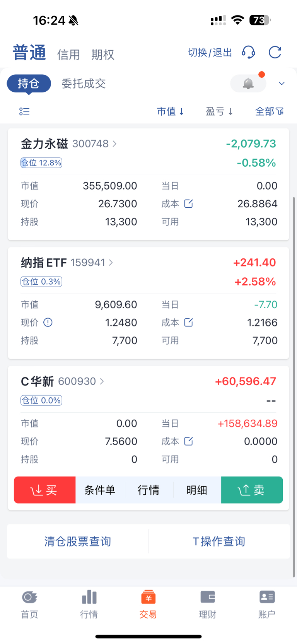Expand the dropdown chevron beside bell
297x644 pixels.
(282, 84)
